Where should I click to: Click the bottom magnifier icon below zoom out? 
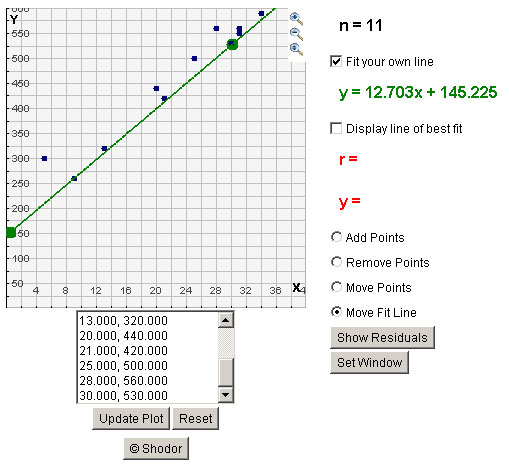click(x=296, y=49)
